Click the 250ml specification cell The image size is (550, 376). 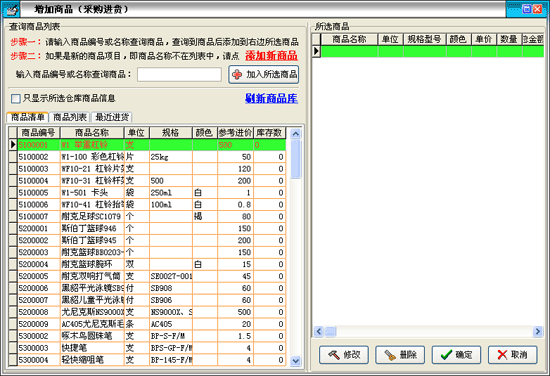click(171, 193)
